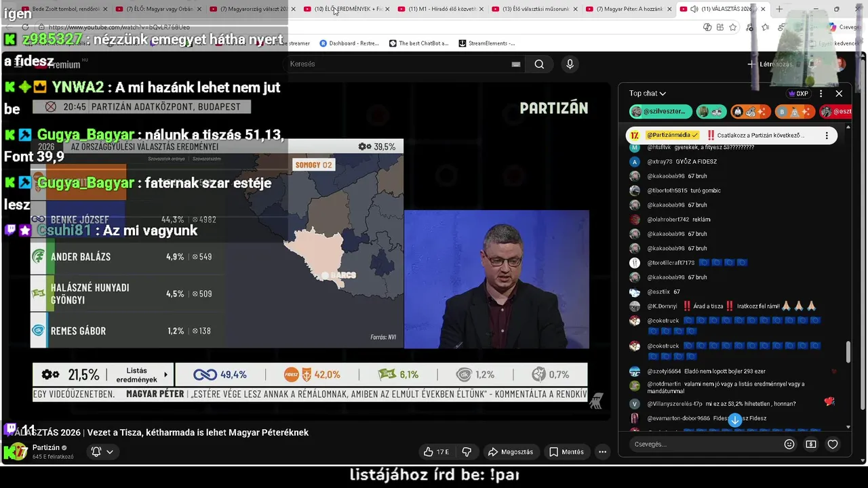The height and width of the screenshot is (488, 868).
Task: Close the '(10) ÉLŐ EREDMÉNYEK' tab
Action: tap(387, 9)
